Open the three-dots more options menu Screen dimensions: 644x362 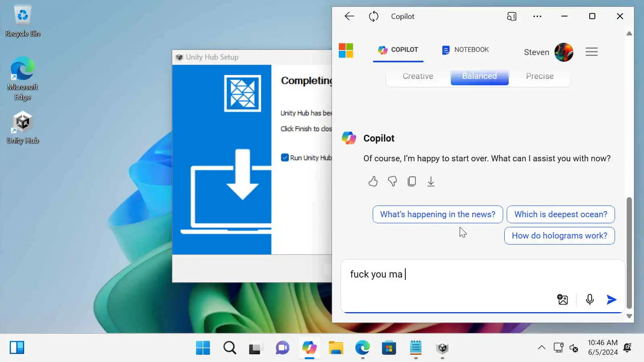[x=537, y=16]
